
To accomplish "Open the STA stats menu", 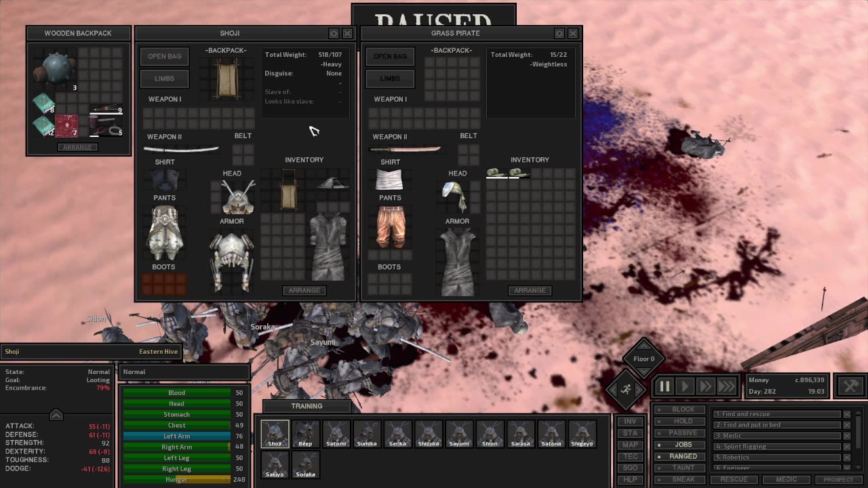I will pos(630,433).
